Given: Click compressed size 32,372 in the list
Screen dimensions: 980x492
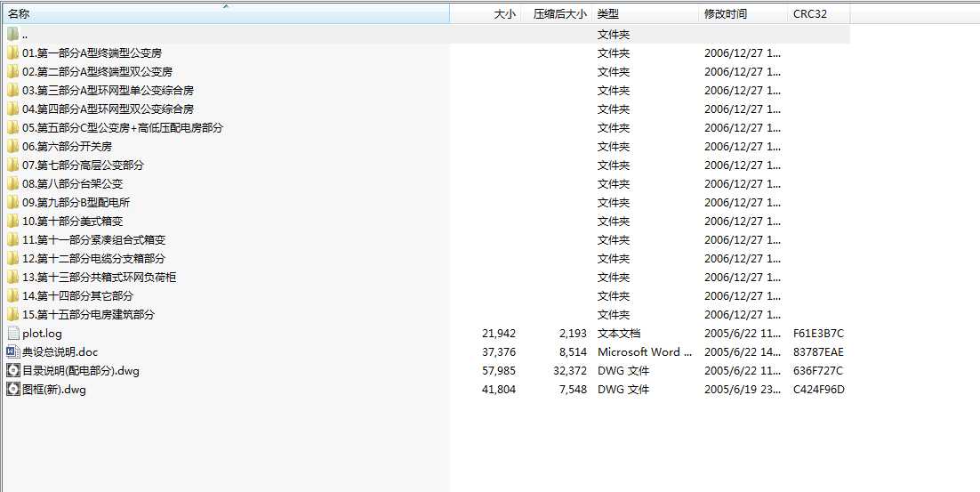Looking at the screenshot, I should (570, 371).
